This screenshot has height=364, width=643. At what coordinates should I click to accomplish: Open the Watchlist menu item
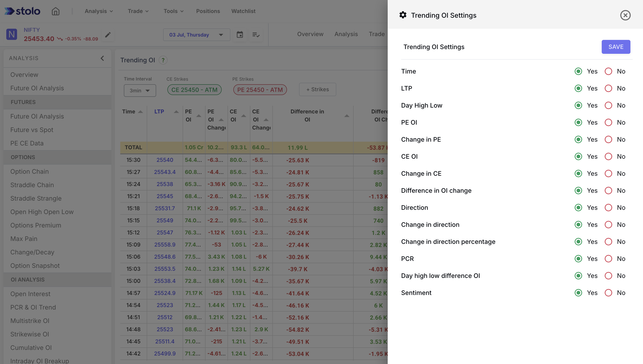click(x=243, y=11)
